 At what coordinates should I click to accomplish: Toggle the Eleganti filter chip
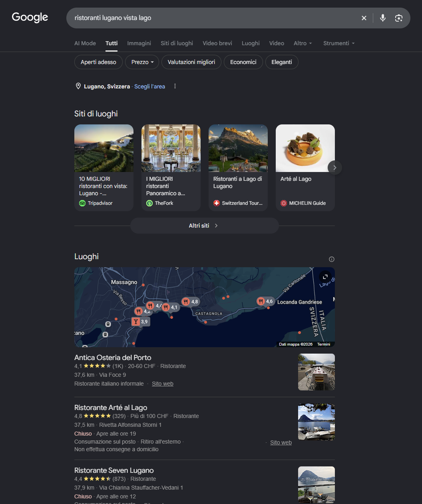(x=282, y=62)
